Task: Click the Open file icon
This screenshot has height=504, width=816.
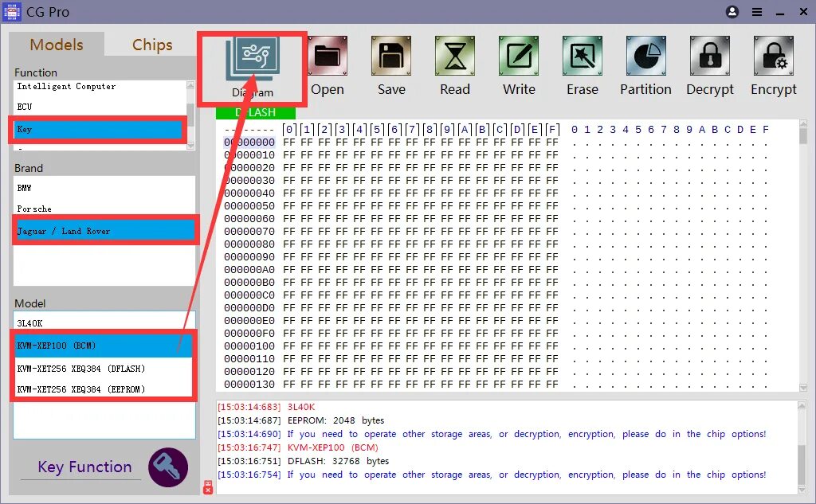Action: (328, 56)
